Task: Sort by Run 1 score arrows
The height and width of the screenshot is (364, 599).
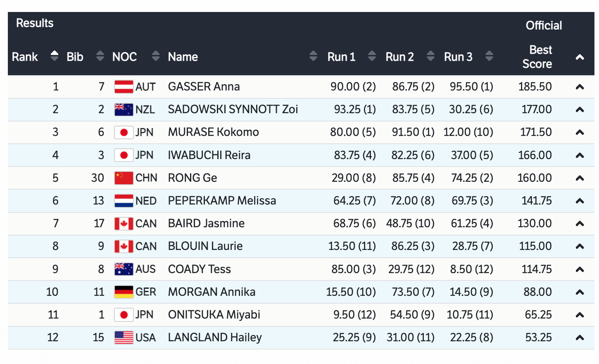Action: [372, 56]
